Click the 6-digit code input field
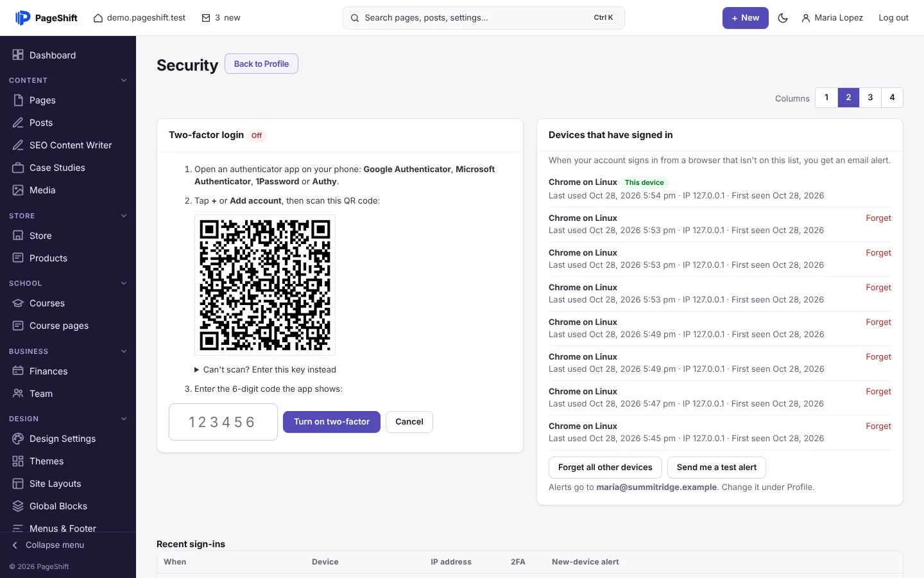 click(x=223, y=422)
